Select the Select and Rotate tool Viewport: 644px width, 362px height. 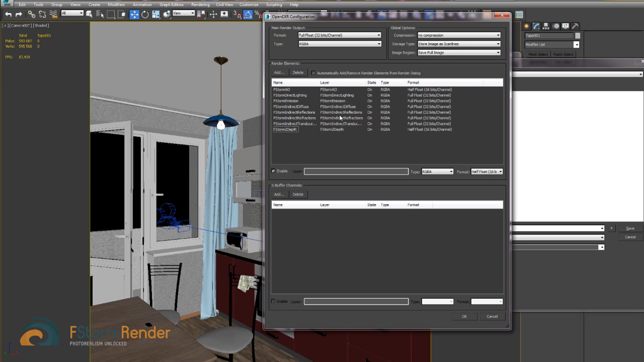click(145, 14)
